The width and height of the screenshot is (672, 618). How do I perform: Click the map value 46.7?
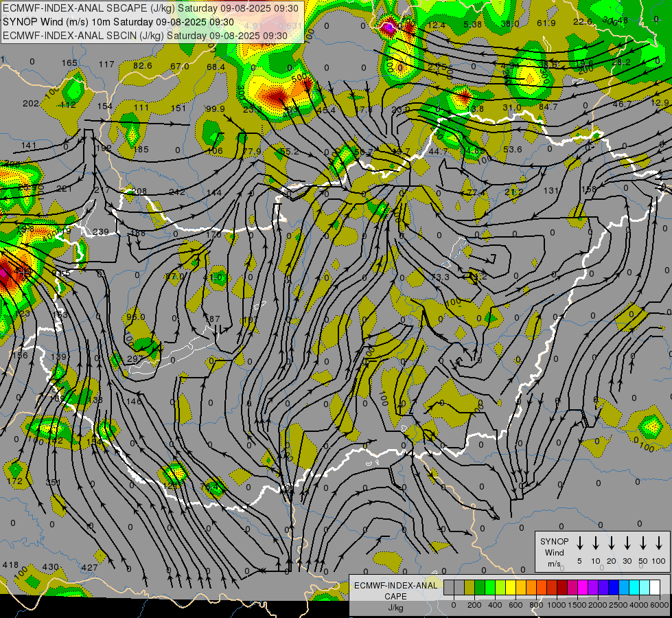tap(622, 104)
